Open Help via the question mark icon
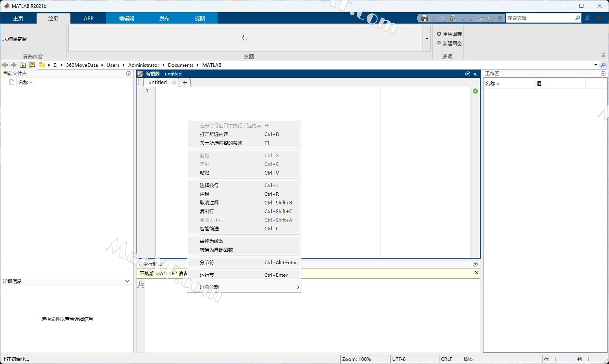Screen dimensions: 609x364 coord(491,18)
